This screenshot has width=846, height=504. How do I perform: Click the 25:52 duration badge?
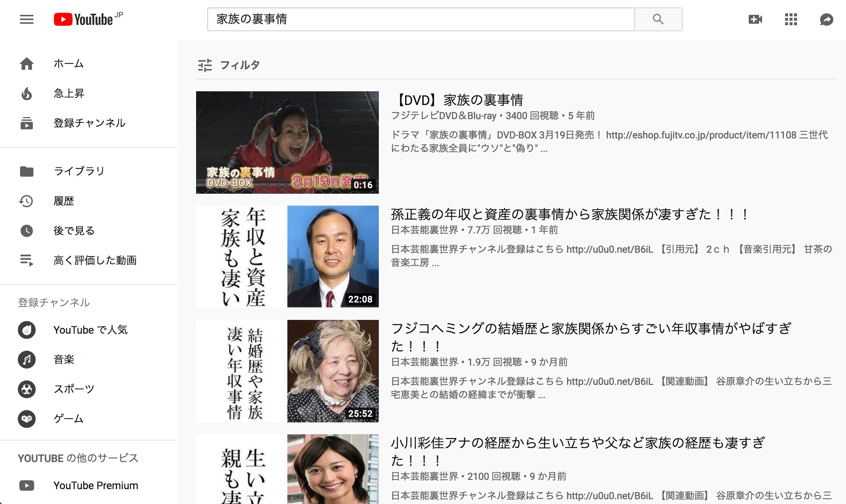(x=360, y=413)
